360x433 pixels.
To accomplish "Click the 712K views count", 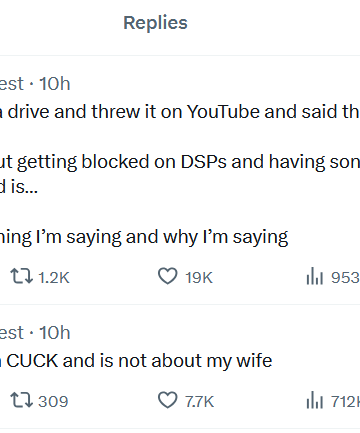I will point(345,401).
